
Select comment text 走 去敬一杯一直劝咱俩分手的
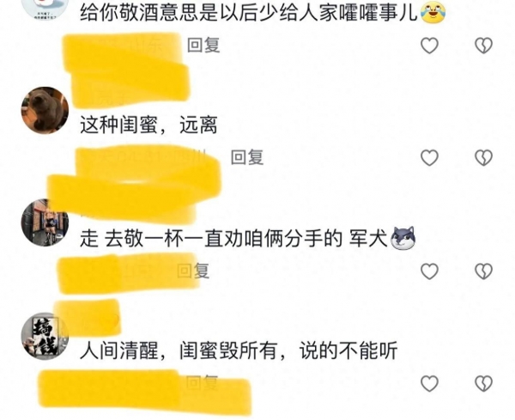211,239
